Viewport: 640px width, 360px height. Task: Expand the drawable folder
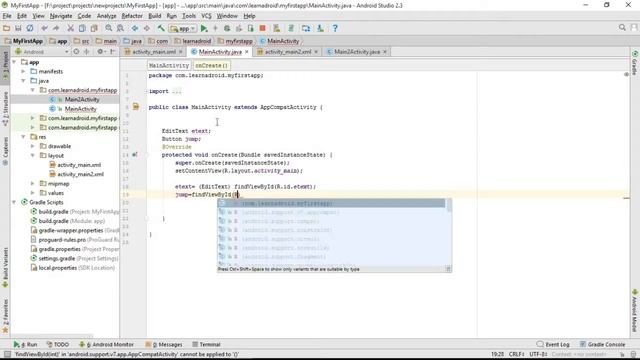(x=33, y=146)
